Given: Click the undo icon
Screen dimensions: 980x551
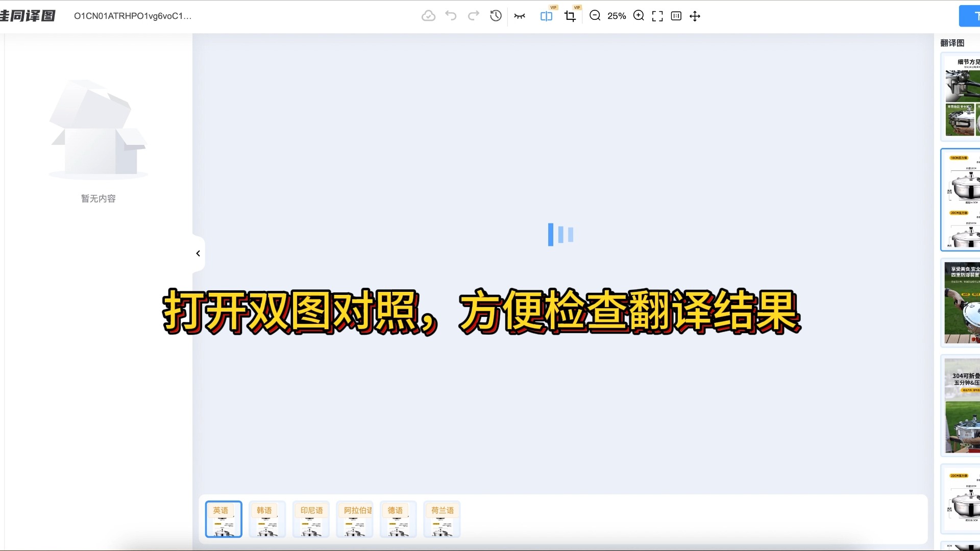Looking at the screenshot, I should [x=451, y=16].
